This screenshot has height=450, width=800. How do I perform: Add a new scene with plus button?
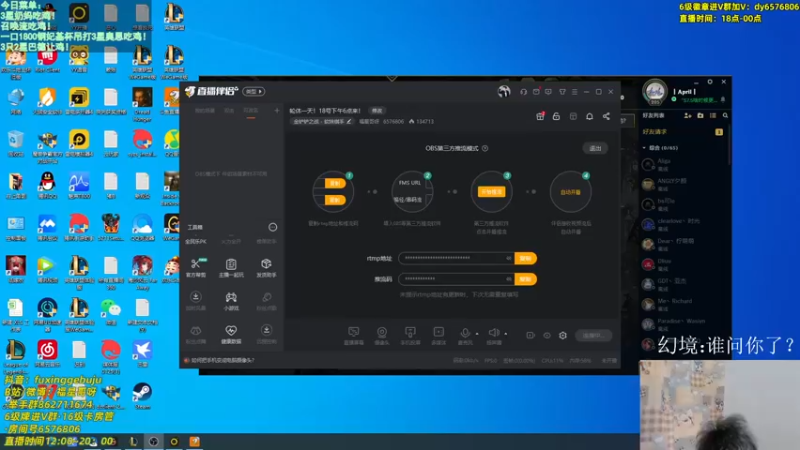[277, 111]
